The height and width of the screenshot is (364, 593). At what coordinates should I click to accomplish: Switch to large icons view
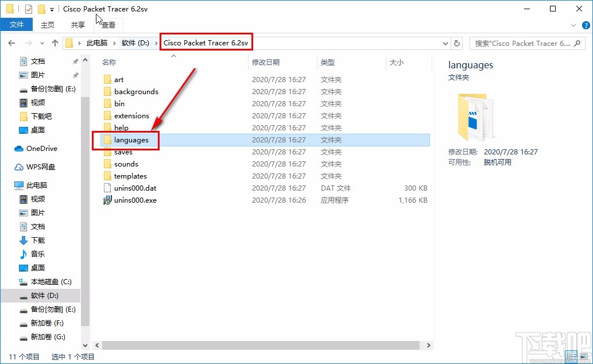[x=584, y=357]
